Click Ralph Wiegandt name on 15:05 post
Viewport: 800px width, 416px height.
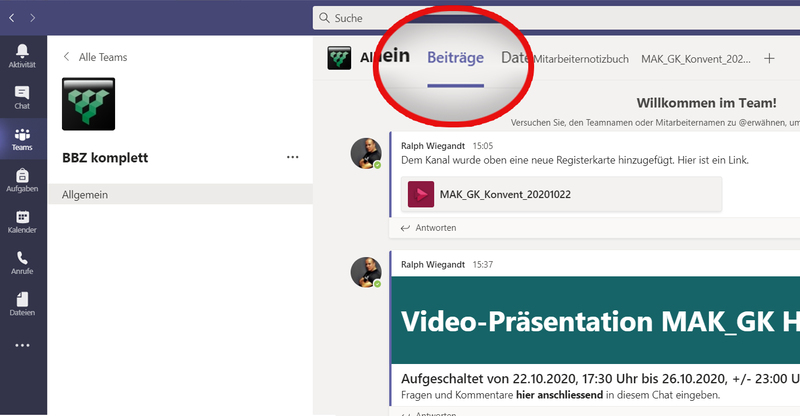point(433,146)
